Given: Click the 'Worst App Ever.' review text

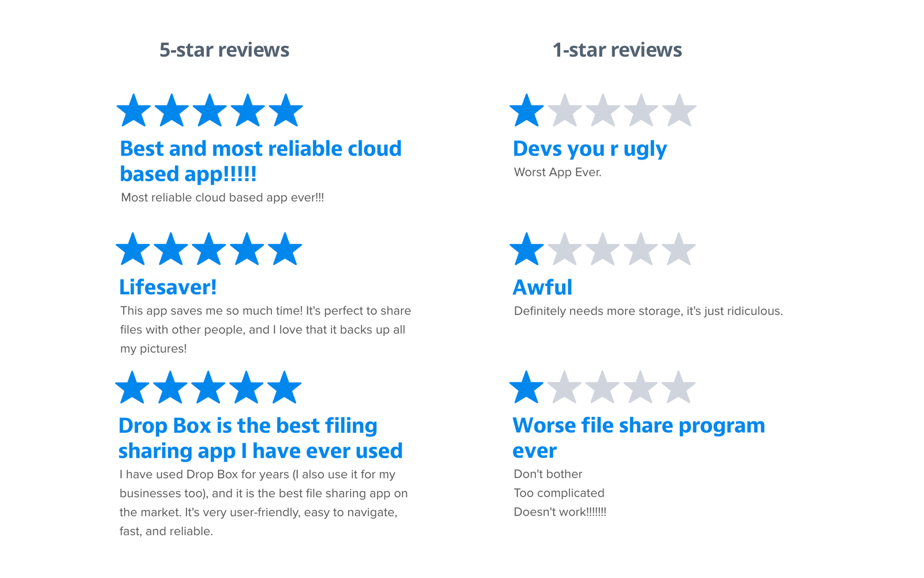Looking at the screenshot, I should [x=558, y=172].
